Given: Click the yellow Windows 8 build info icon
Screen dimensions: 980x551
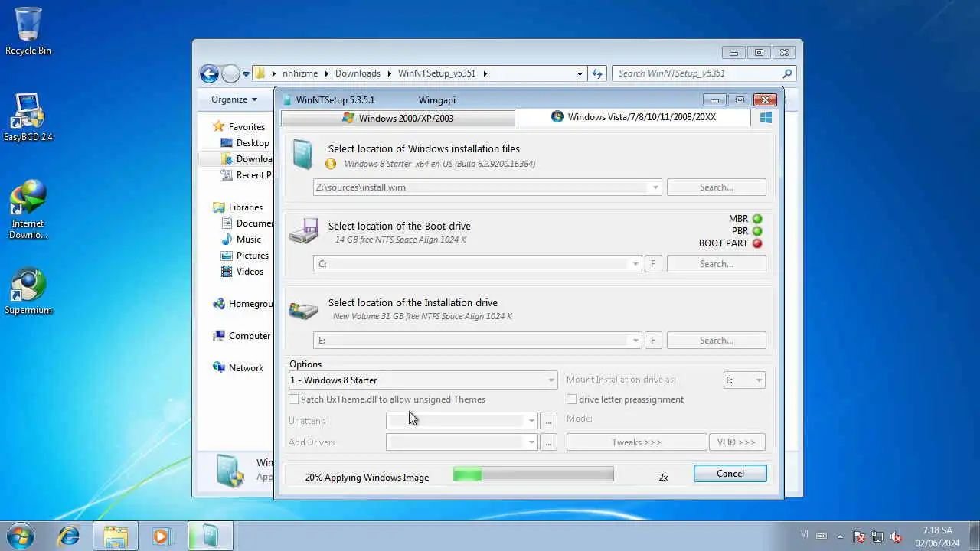Looking at the screenshot, I should coord(331,164).
